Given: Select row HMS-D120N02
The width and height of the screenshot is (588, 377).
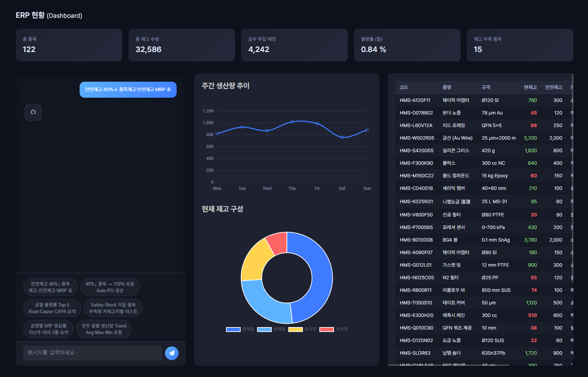Looking at the screenshot, I should (x=484, y=340).
